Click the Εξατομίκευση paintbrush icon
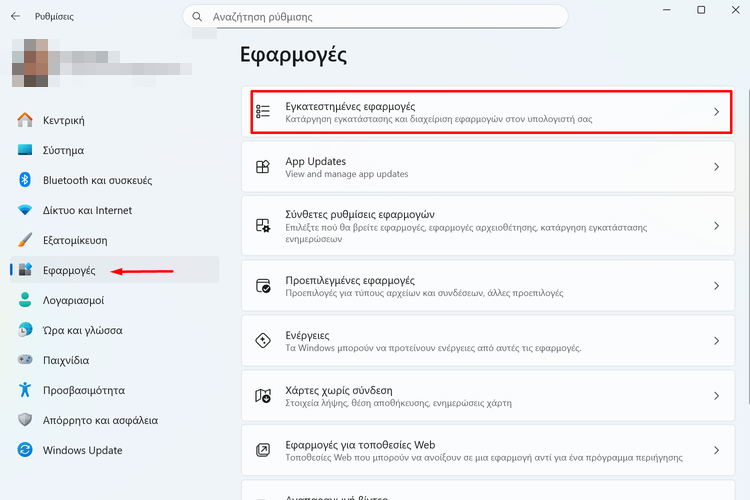 (26, 240)
